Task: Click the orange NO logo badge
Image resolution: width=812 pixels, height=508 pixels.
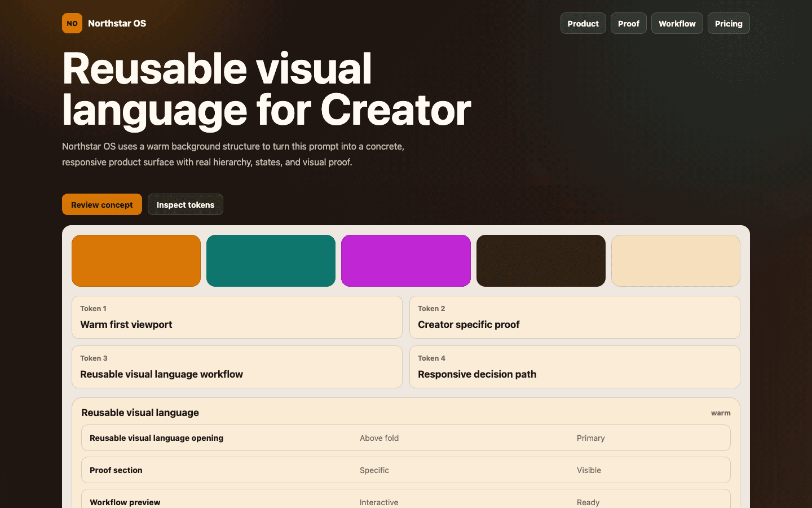Action: [x=72, y=23]
